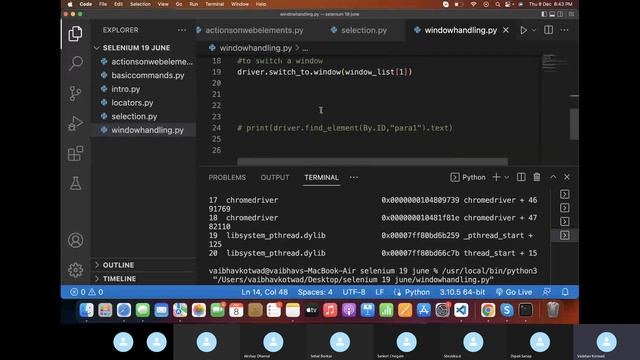Select the last terminal instance in list
The width and height of the screenshot is (640, 360).
564,235
